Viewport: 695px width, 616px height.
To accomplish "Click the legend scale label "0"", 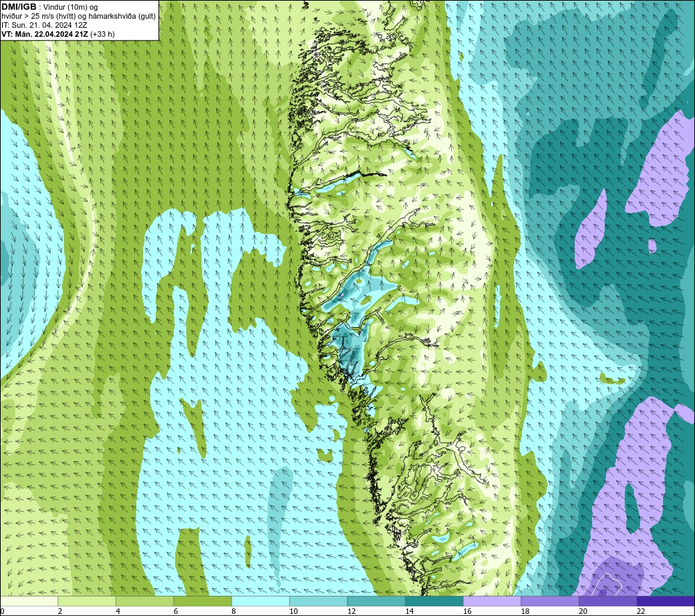I will (x=2, y=611).
